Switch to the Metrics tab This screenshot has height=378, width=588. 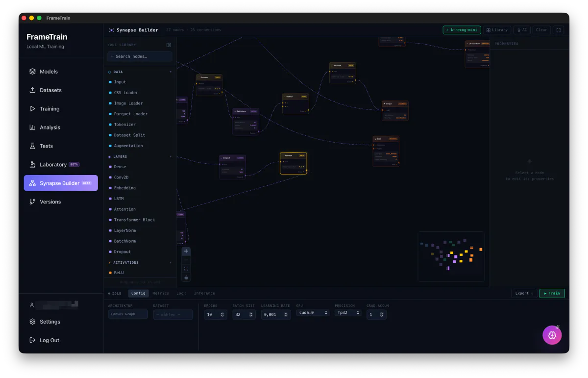161,293
